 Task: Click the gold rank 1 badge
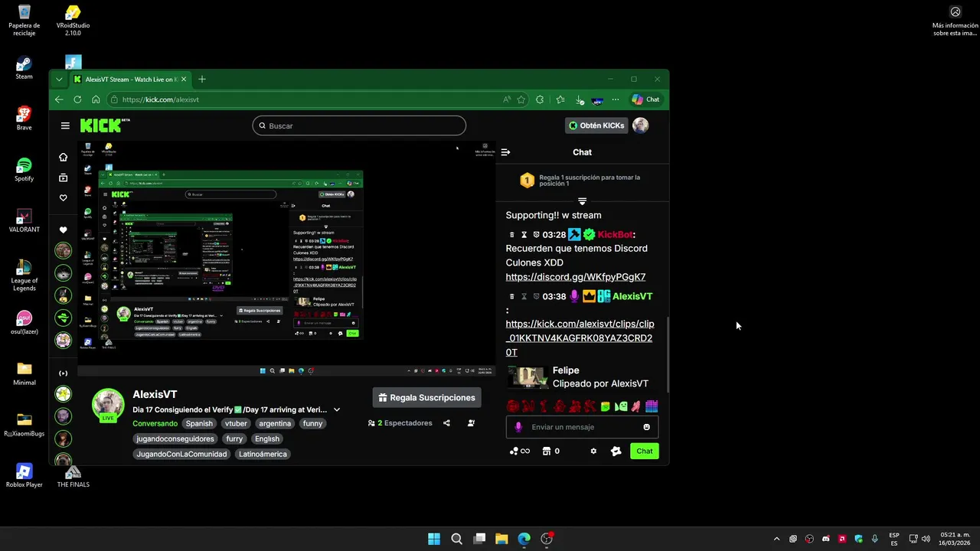click(527, 181)
